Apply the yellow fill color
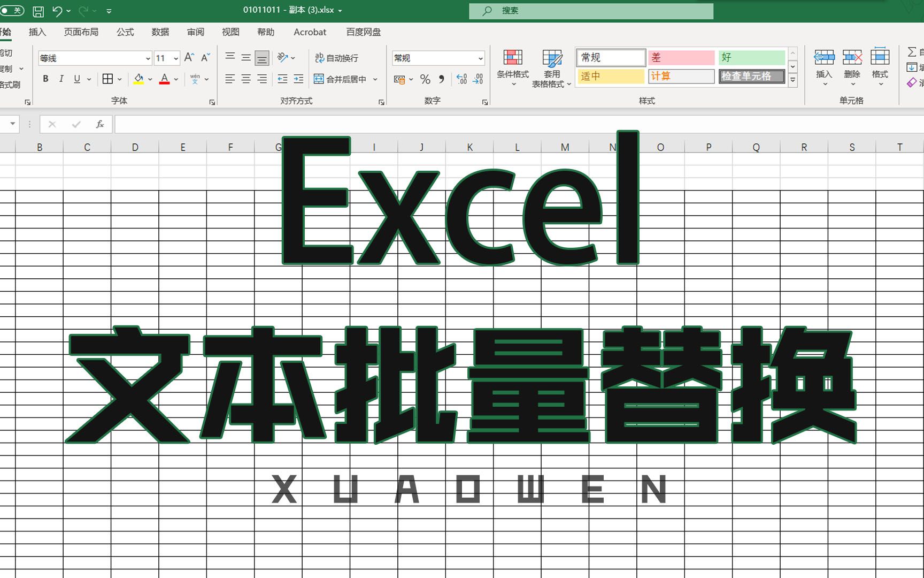924x578 pixels. coord(138,79)
